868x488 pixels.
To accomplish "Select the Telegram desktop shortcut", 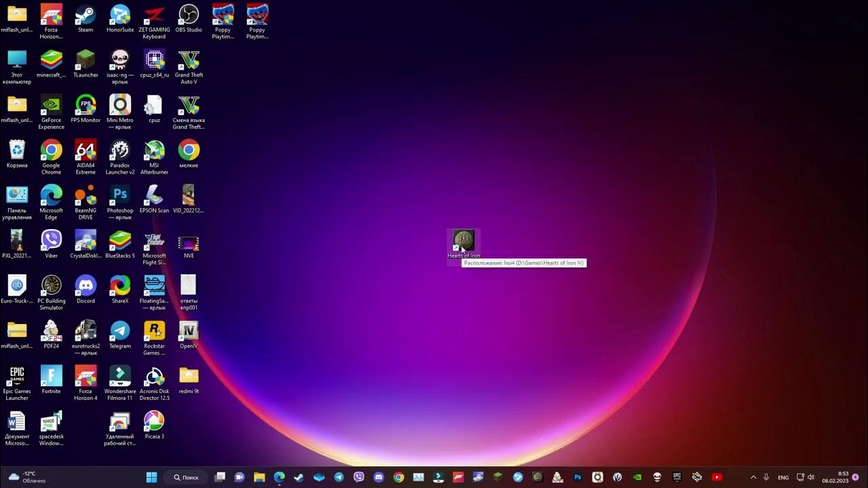I will point(120,335).
